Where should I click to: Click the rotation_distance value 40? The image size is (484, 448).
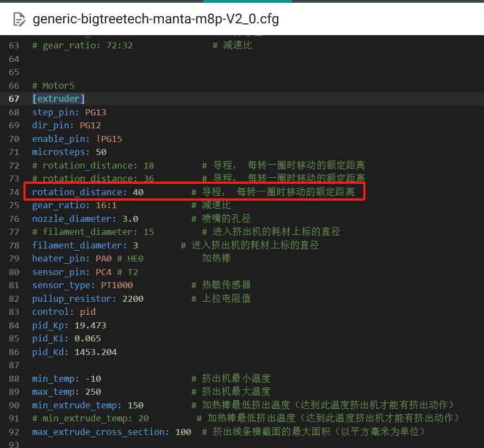tap(138, 192)
